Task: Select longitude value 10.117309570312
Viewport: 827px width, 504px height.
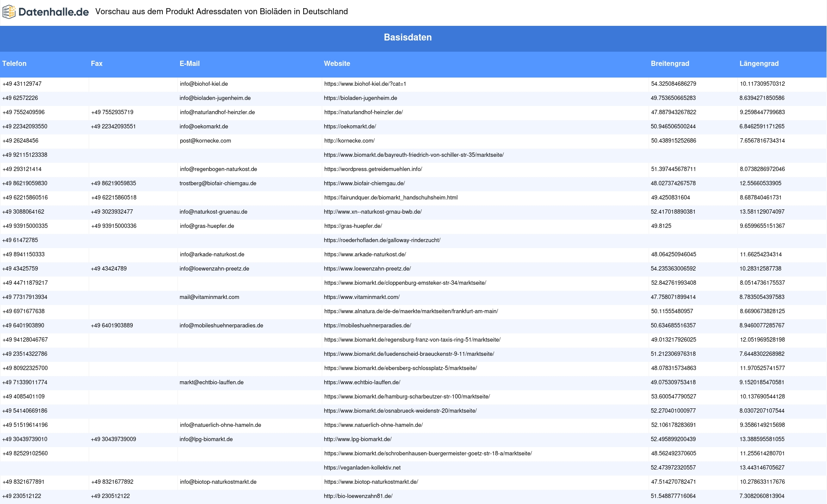Action: pyautogui.click(x=762, y=84)
